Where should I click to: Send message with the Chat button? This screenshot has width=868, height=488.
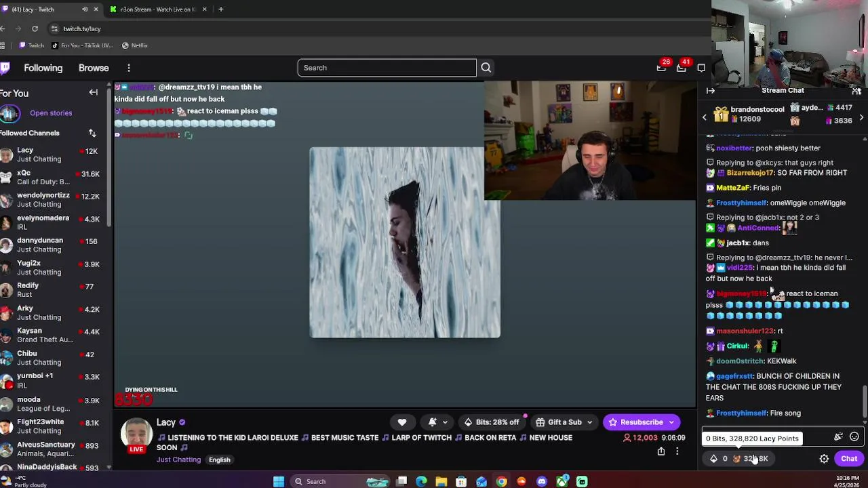(x=849, y=459)
